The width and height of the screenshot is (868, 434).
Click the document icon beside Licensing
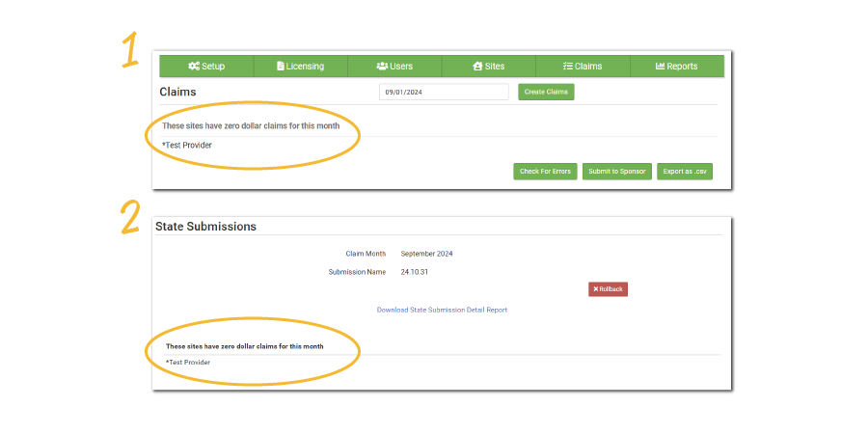coord(281,67)
